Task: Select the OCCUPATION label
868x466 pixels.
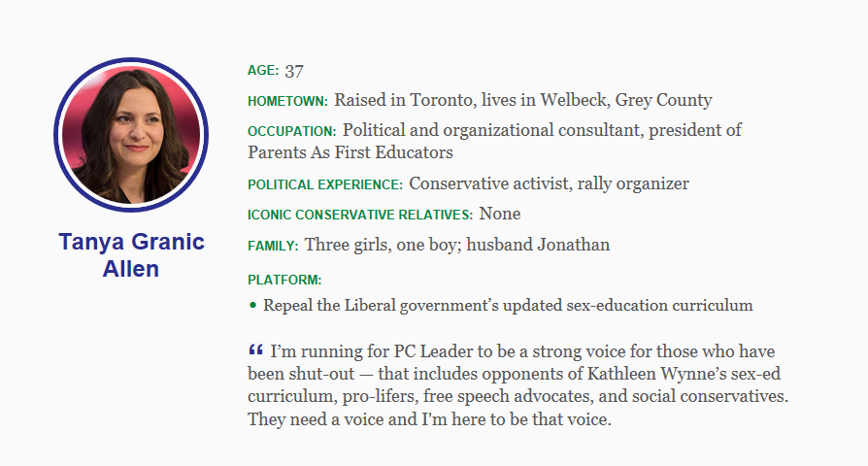Action: [x=291, y=131]
